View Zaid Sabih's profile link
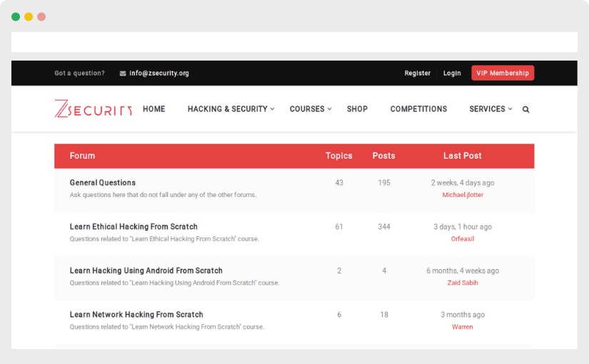Viewport: 589px width, 364px height. 463,283
